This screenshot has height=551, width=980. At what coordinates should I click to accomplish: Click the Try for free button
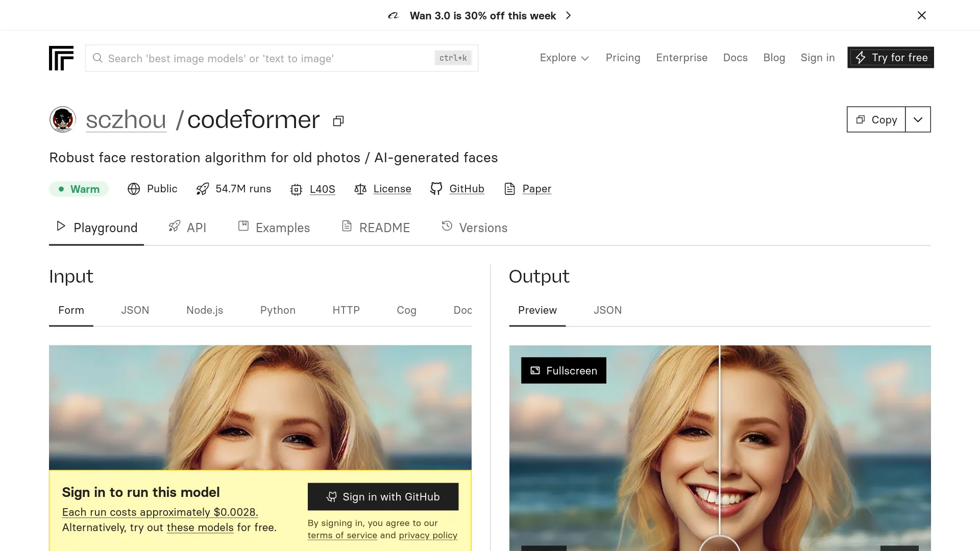click(891, 58)
